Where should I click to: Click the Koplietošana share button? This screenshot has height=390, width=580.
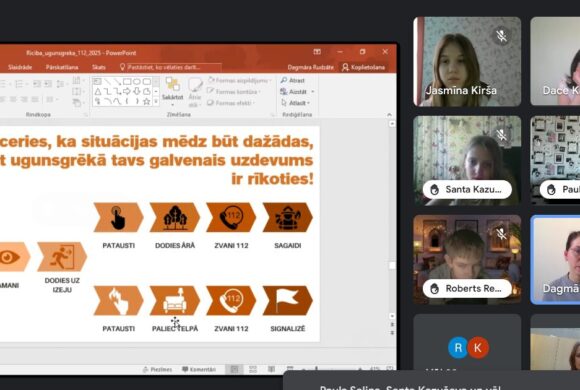pos(363,67)
